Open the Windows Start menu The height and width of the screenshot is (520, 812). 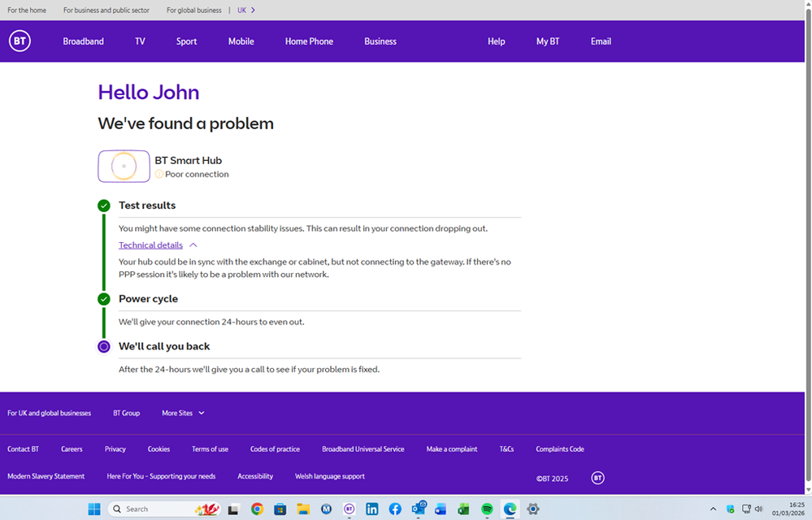pyautogui.click(x=94, y=509)
